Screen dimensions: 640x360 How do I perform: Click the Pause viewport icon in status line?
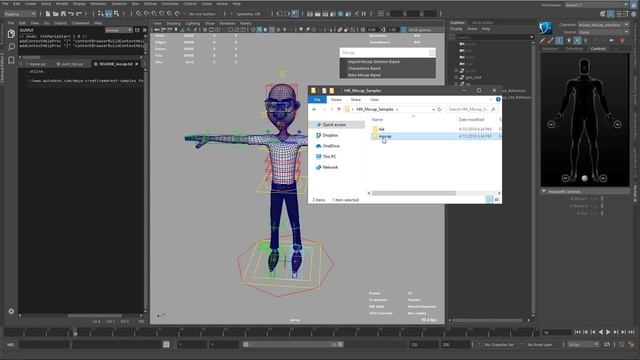point(364,13)
